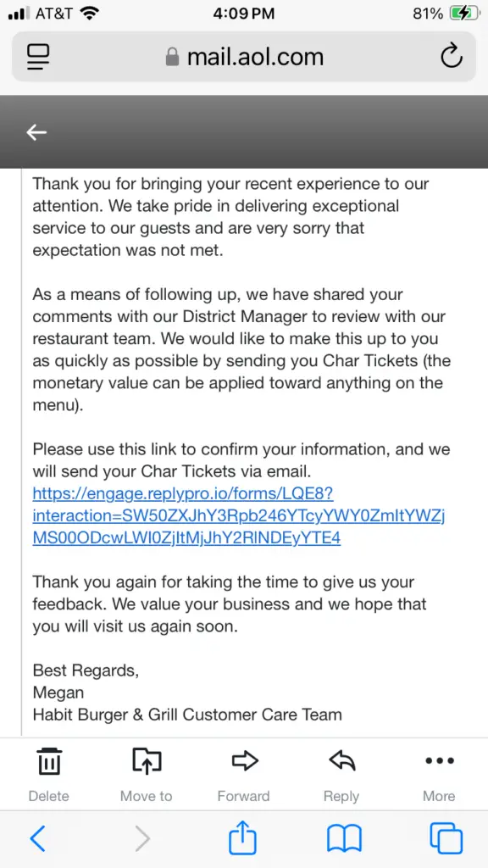Tap the Delete label under the trash
Screen dimensions: 488x868
click(48, 796)
